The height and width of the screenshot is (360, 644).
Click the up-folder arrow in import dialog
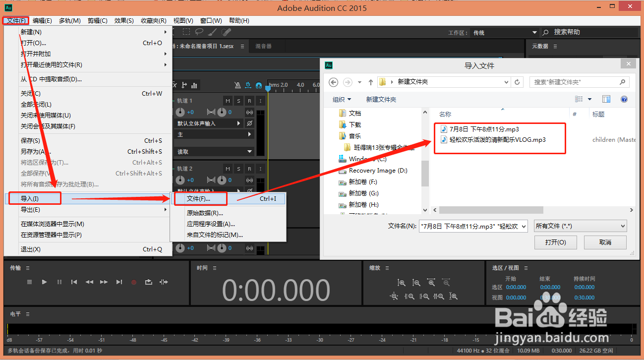click(x=370, y=82)
